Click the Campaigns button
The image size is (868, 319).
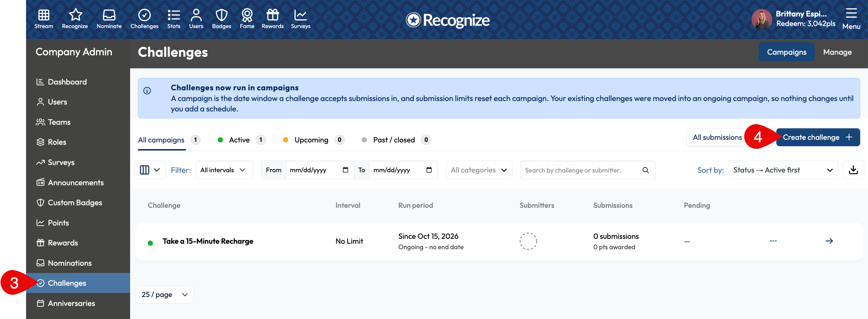coord(786,52)
